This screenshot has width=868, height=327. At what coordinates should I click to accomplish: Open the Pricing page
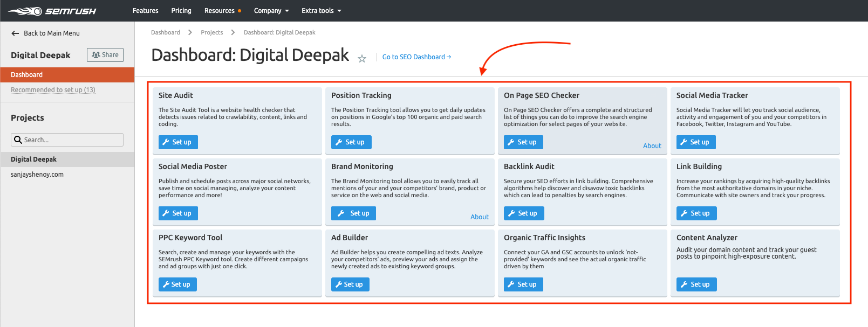click(x=181, y=11)
